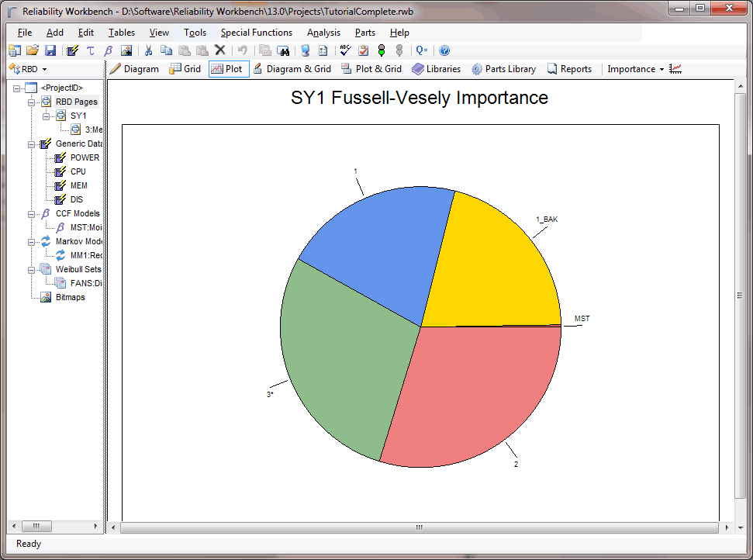Switch to Plot & Grid view

tap(370, 69)
